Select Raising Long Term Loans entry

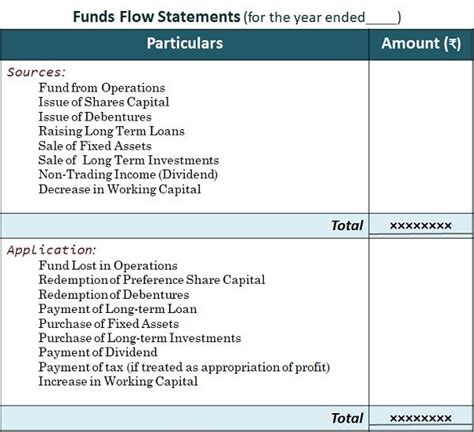click(x=111, y=131)
